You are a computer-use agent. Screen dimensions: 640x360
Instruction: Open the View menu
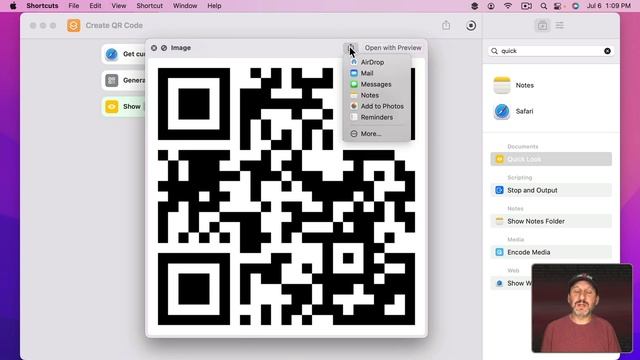click(x=119, y=6)
